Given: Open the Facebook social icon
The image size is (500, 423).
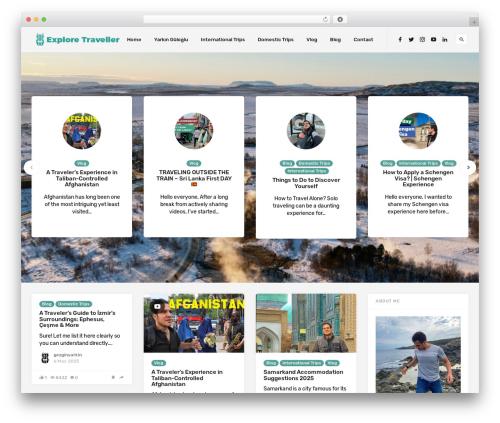Looking at the screenshot, I should point(400,39).
